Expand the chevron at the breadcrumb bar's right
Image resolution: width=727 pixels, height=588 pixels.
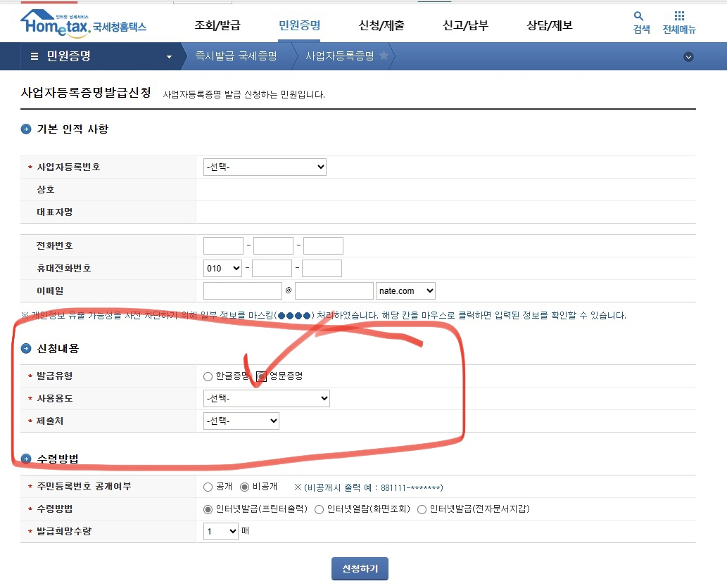(x=689, y=56)
